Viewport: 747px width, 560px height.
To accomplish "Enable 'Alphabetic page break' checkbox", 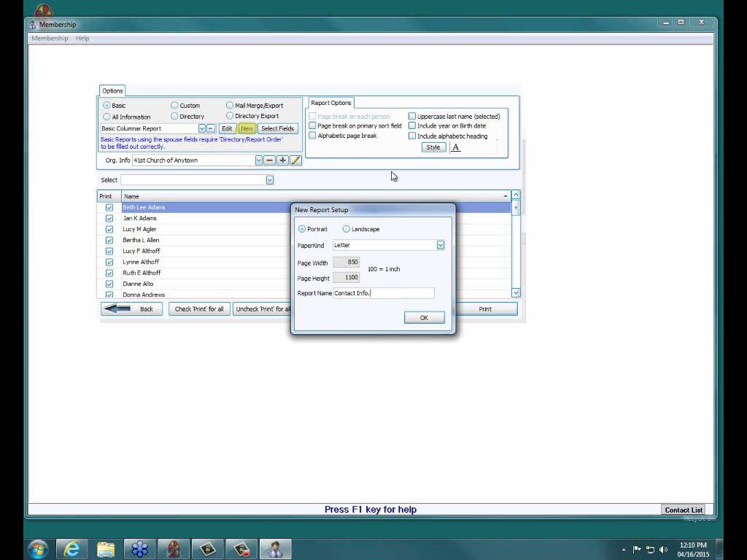I will (x=313, y=136).
